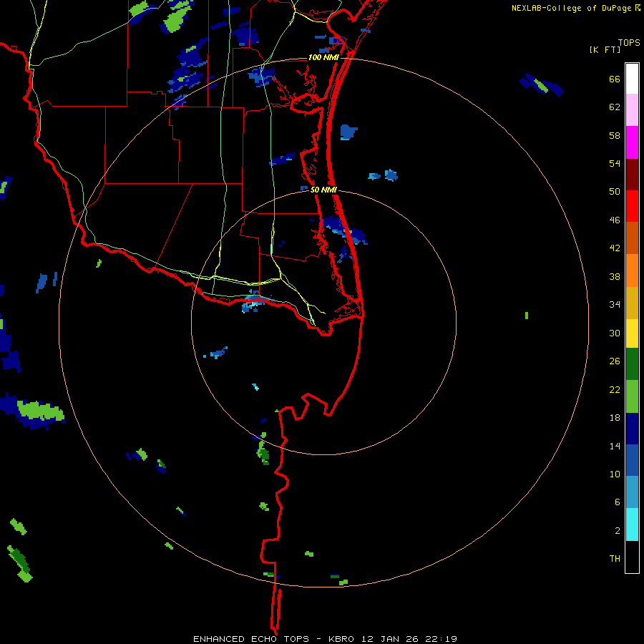Viewport: 644px width, 644px height.
Task: Click the gold 34 color band
Action: tap(632, 303)
